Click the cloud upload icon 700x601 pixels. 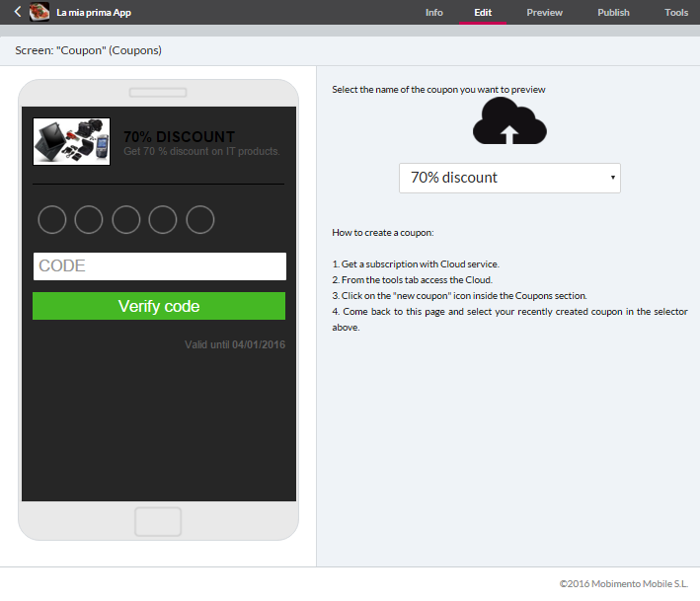(x=509, y=121)
